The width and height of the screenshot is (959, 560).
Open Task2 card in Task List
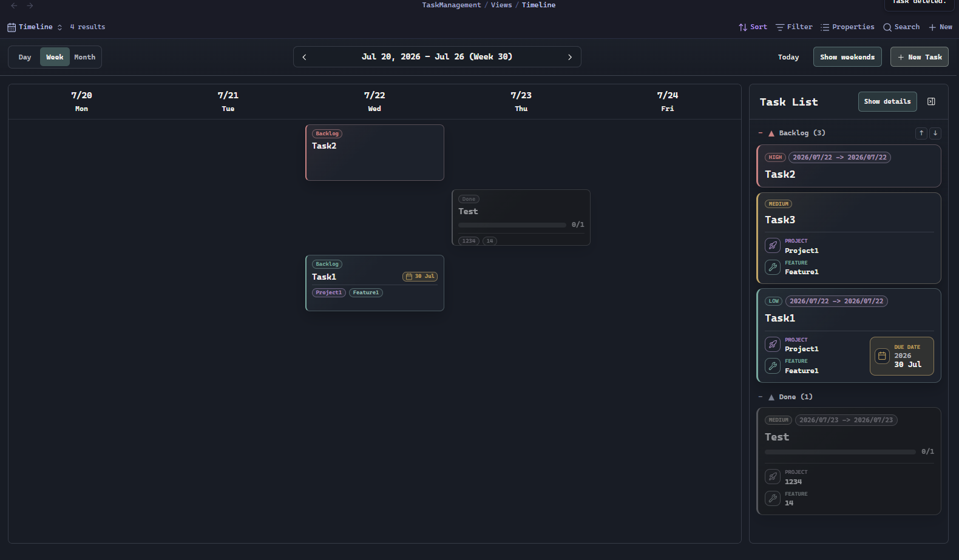coord(849,166)
